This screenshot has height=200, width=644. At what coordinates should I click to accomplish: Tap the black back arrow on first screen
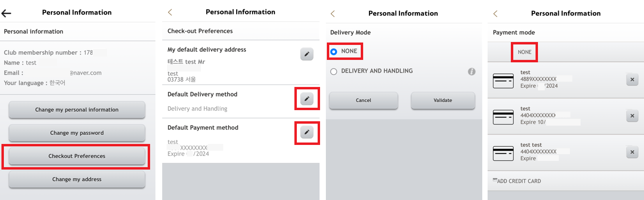(7, 13)
